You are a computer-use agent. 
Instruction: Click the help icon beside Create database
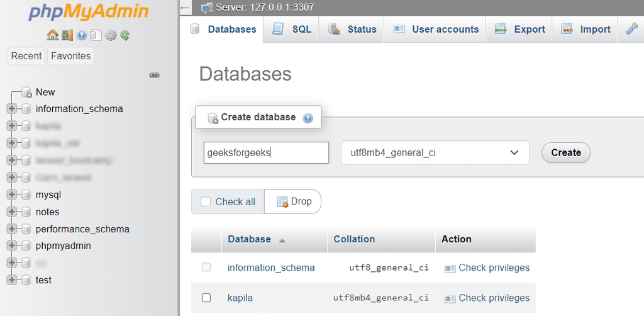(x=308, y=118)
